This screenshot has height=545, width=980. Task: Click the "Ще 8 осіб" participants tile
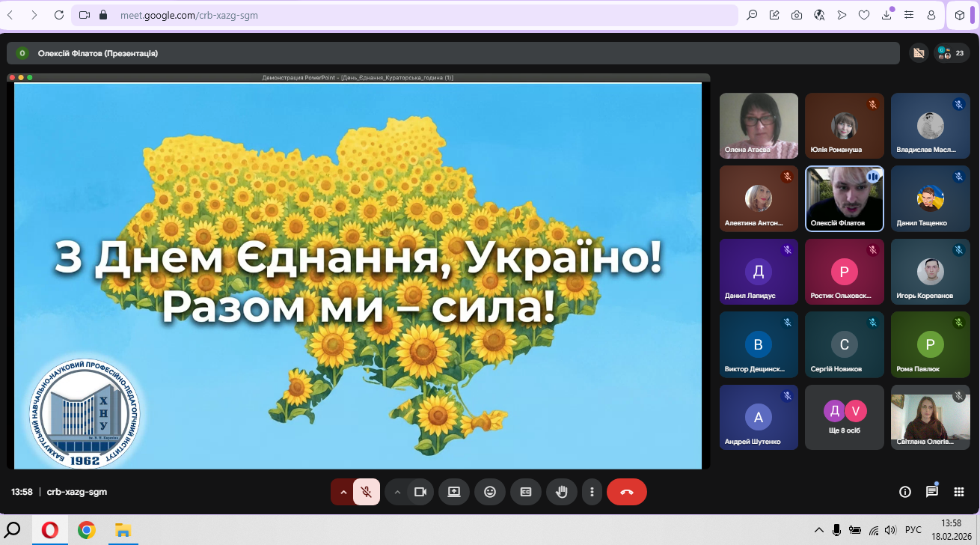coord(845,417)
